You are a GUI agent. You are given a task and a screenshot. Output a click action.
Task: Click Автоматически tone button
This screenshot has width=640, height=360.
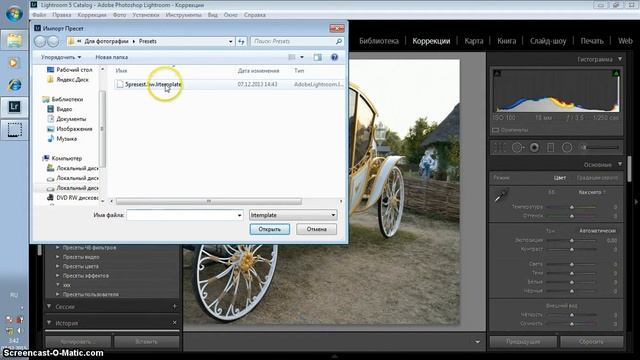pos(597,231)
